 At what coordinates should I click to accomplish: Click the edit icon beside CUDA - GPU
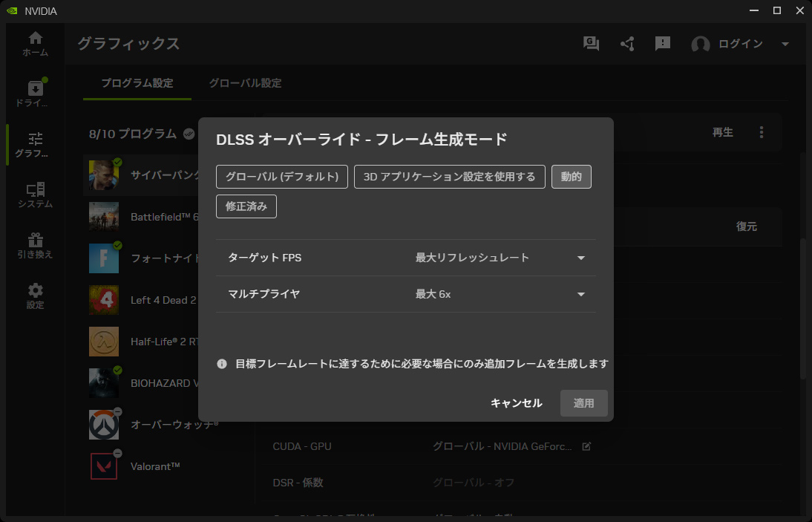point(586,446)
